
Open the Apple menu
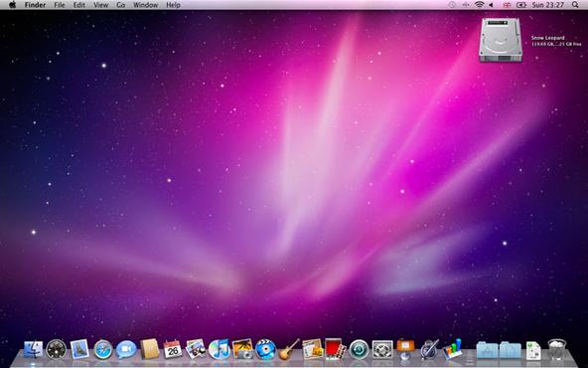point(12,5)
